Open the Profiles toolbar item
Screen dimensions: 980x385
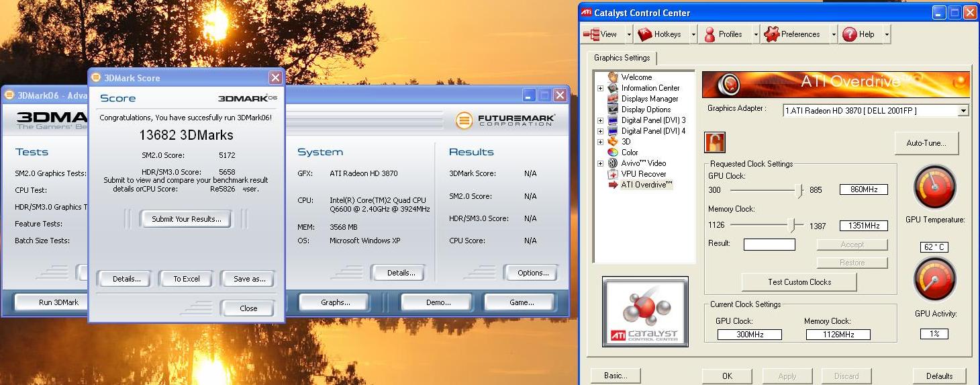(723, 34)
